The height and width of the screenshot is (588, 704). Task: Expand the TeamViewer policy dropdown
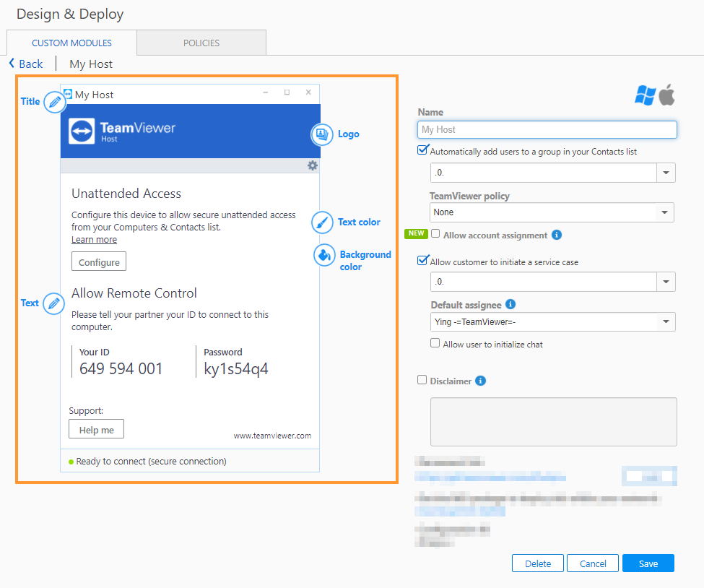click(x=664, y=212)
